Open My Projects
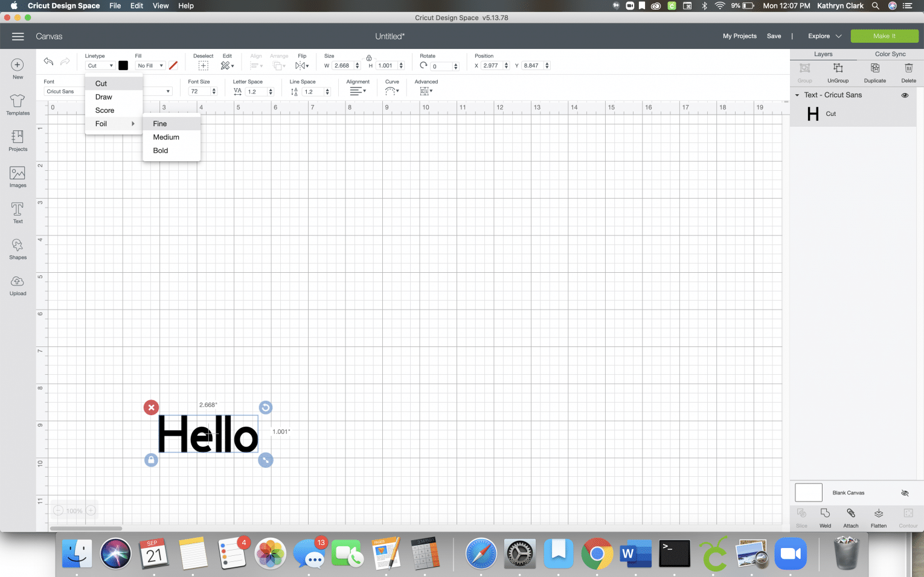924x577 pixels. coord(739,36)
